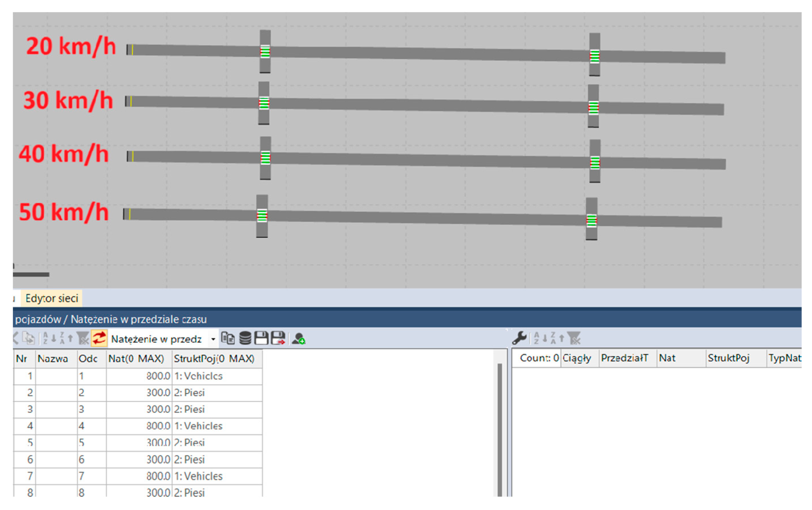Click the floppy with red arrow icon
This screenshot has width=812, height=510.
tap(278, 338)
